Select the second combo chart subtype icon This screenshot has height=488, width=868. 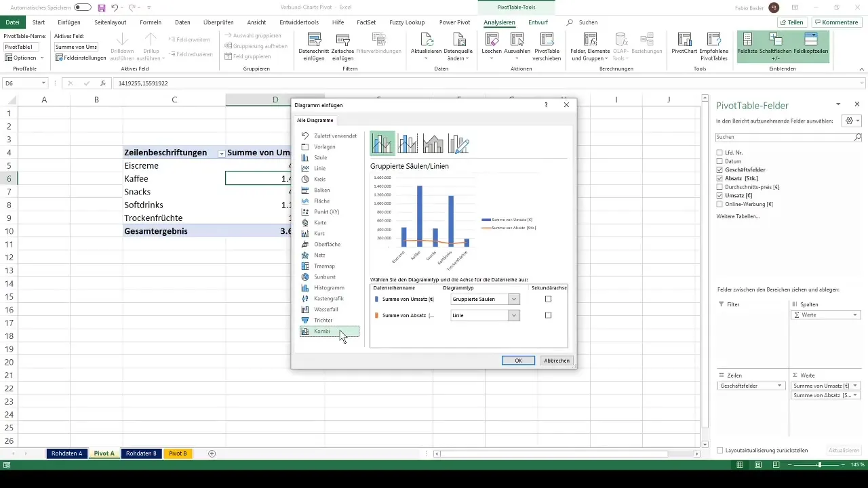(x=408, y=144)
